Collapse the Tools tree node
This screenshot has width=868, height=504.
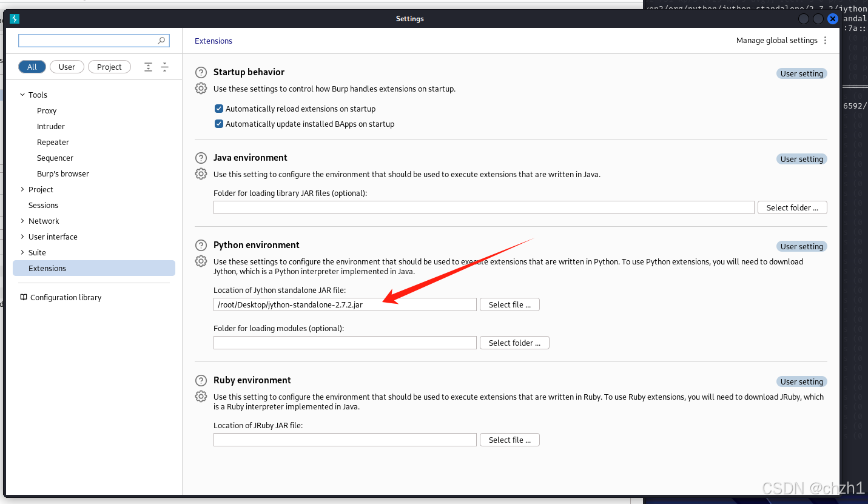tap(22, 95)
